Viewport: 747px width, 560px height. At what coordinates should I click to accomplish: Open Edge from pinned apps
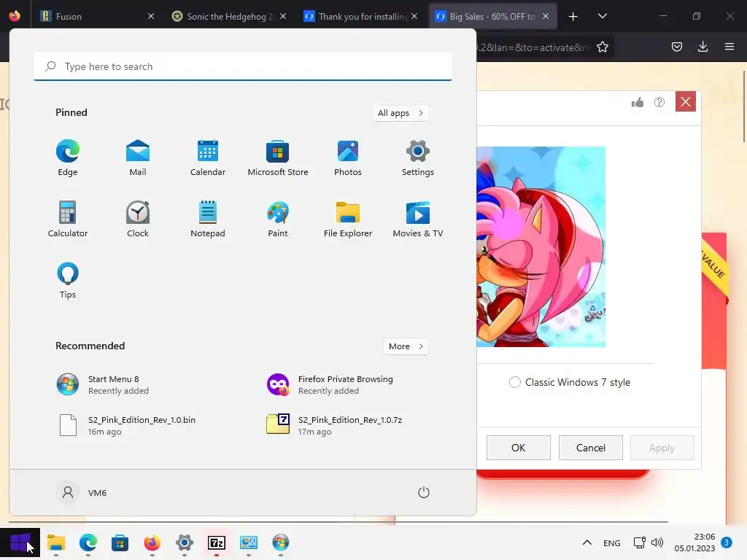click(x=68, y=158)
